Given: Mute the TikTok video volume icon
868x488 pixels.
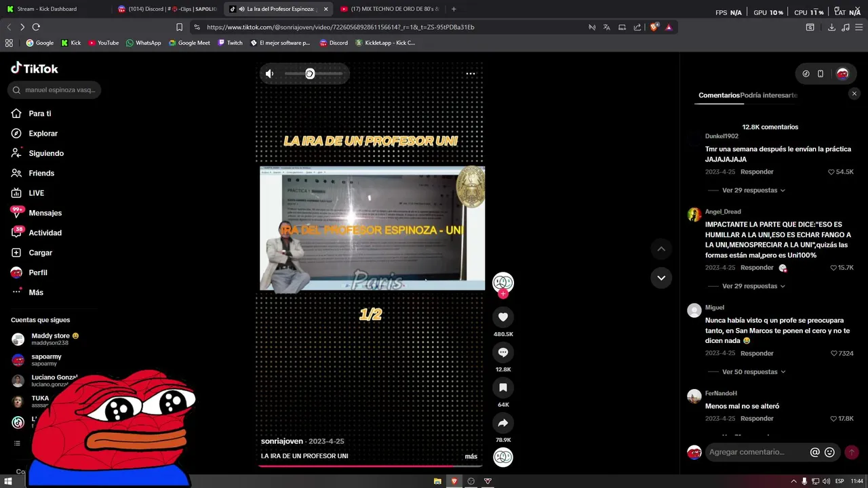Looking at the screenshot, I should (x=270, y=74).
